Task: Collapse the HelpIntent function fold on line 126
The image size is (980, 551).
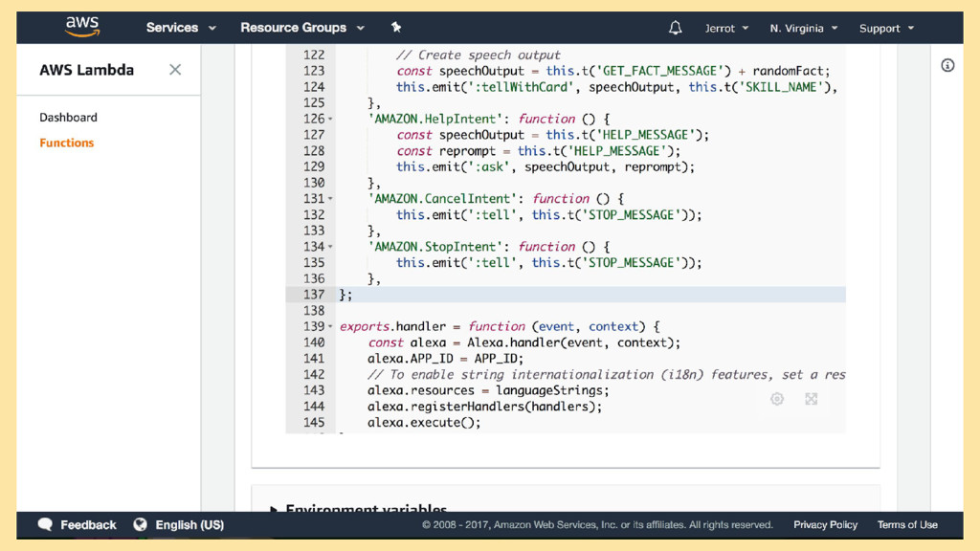Action: tap(331, 120)
